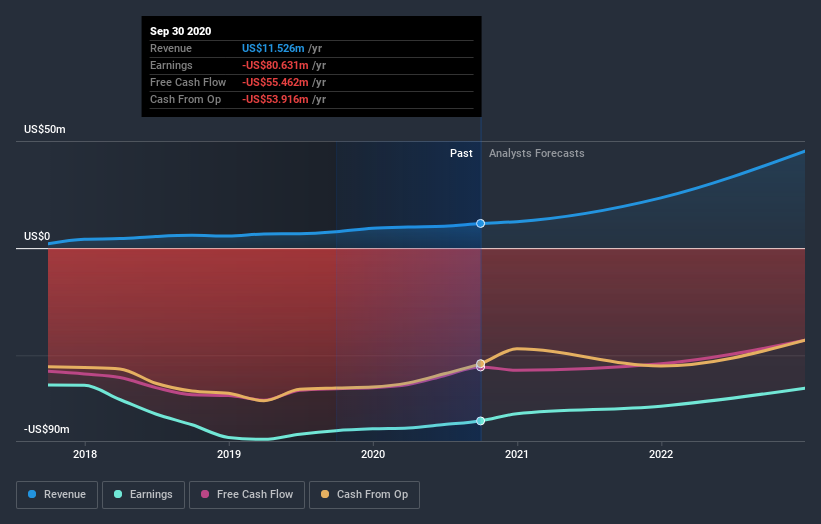Click the Past label on chart
Image resolution: width=821 pixels, height=524 pixels.
pos(461,153)
